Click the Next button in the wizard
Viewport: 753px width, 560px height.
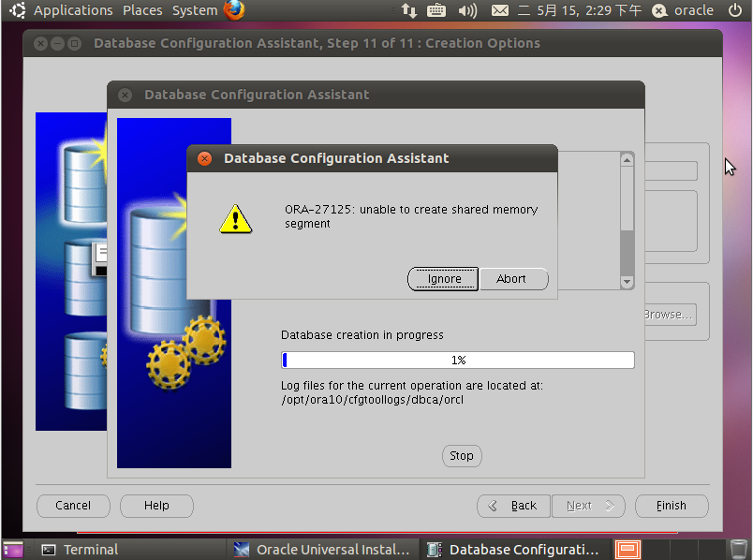[x=588, y=506]
